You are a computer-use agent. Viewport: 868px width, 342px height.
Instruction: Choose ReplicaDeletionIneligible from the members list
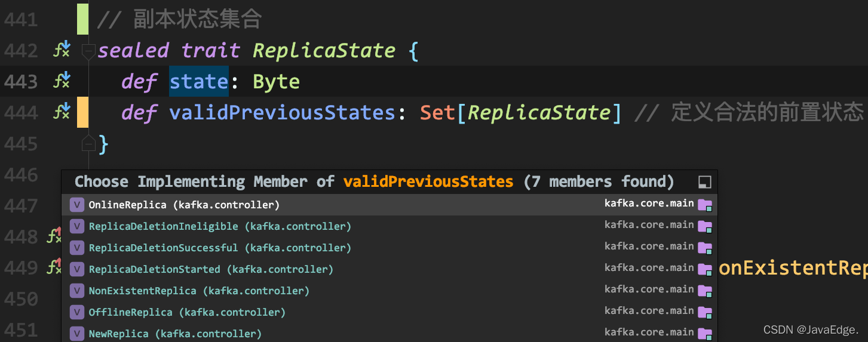389,226
